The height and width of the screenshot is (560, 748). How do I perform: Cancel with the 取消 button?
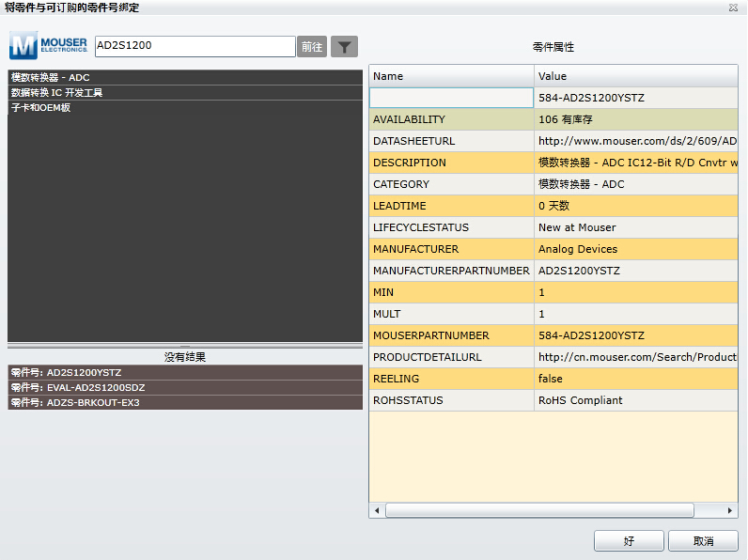703,541
